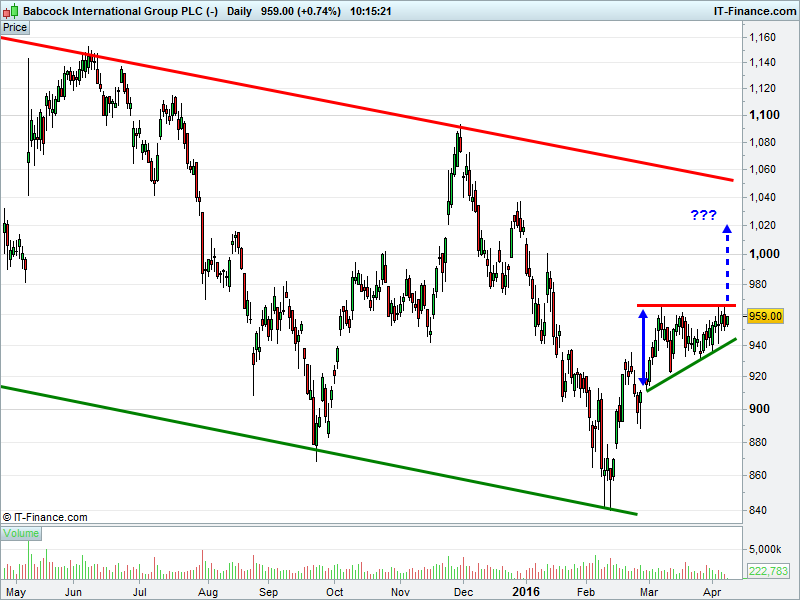Click the 1,020 price axis label
This screenshot has height=600, width=800.
[762, 225]
